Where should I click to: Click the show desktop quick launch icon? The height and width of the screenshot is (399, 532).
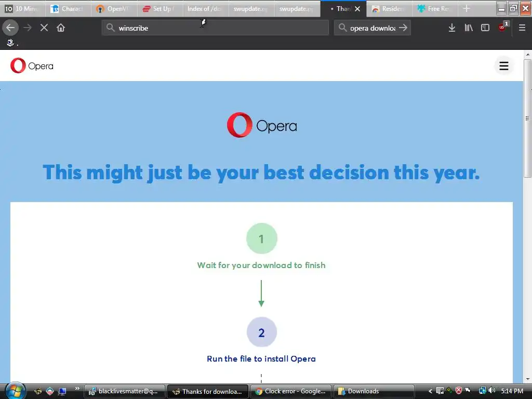pyautogui.click(x=62, y=391)
